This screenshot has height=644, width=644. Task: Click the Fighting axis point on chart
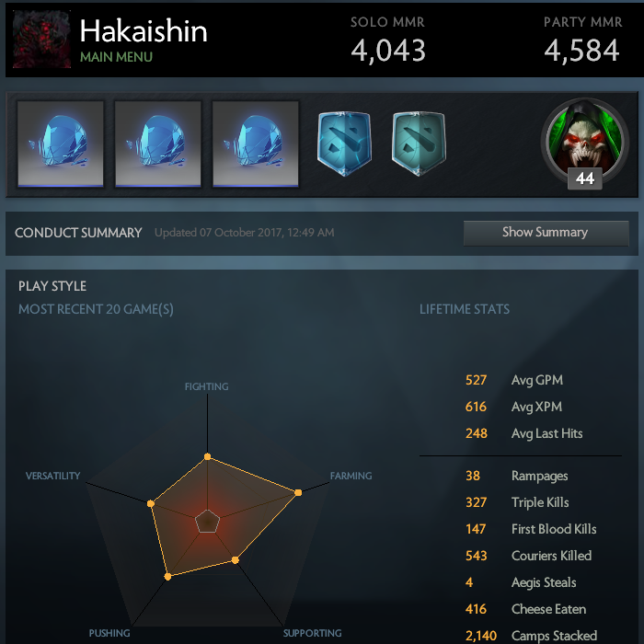coord(207,456)
